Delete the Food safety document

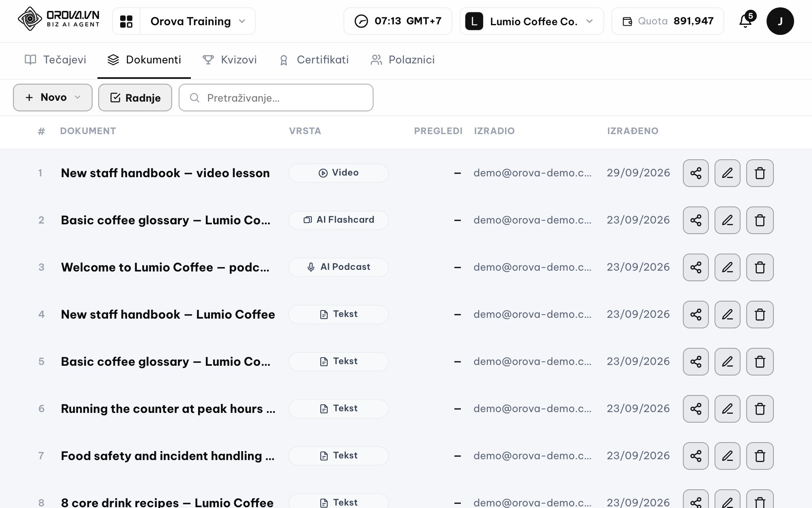(x=760, y=456)
